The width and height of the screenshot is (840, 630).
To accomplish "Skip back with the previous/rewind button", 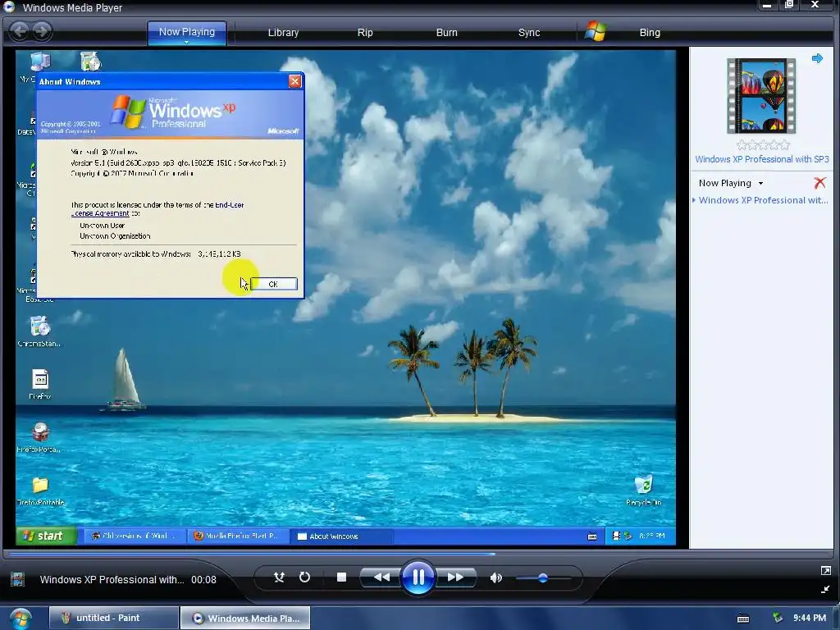I will pos(381,577).
